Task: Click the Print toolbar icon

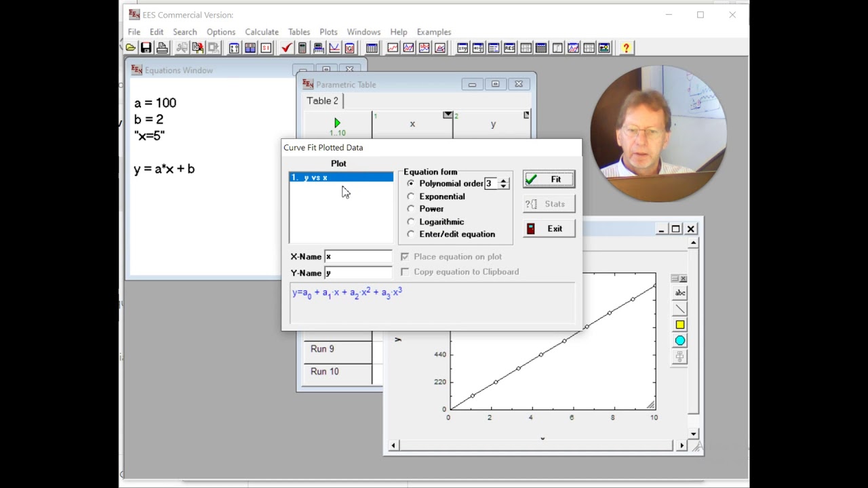Action: pyautogui.click(x=162, y=48)
